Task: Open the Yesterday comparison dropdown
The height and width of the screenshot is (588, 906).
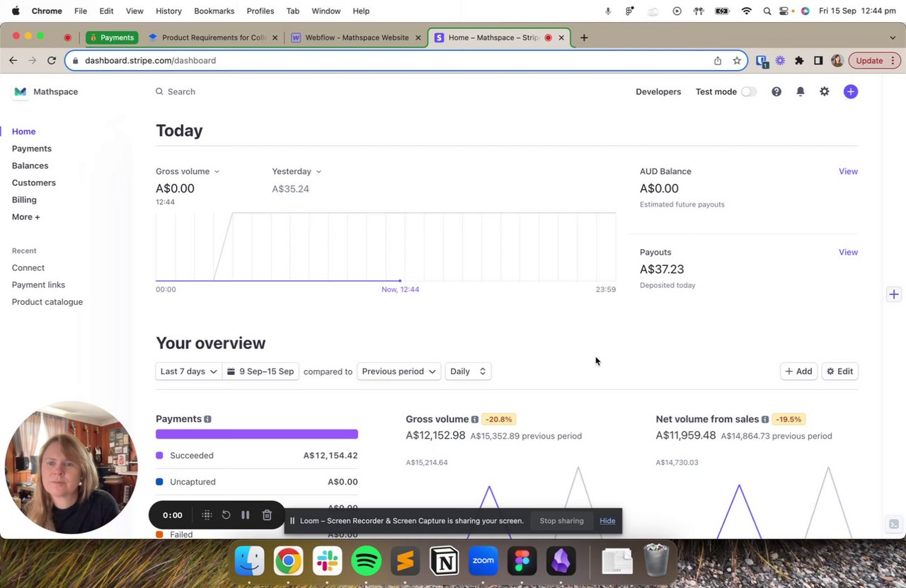Action: point(297,171)
